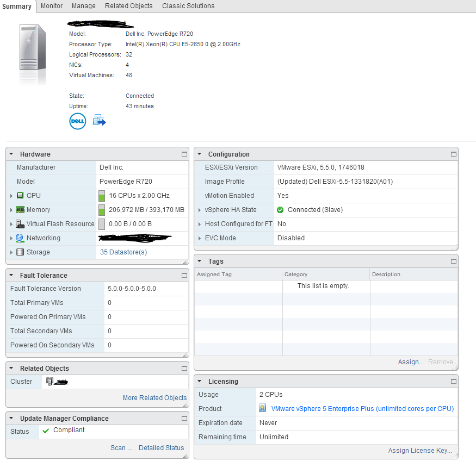Expand the Networking row
This screenshot has width=476, height=461.
[x=11, y=239]
